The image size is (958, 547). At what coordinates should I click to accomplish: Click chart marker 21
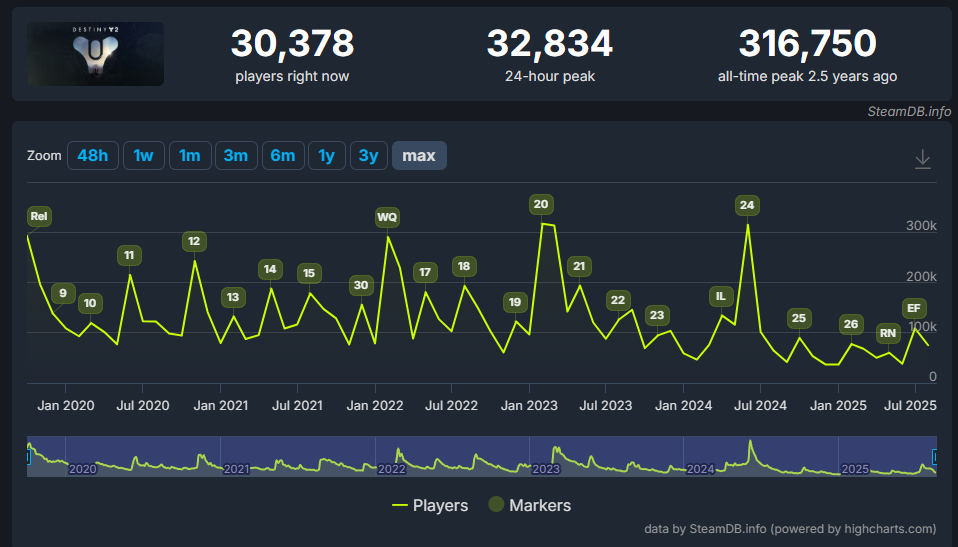(x=579, y=266)
